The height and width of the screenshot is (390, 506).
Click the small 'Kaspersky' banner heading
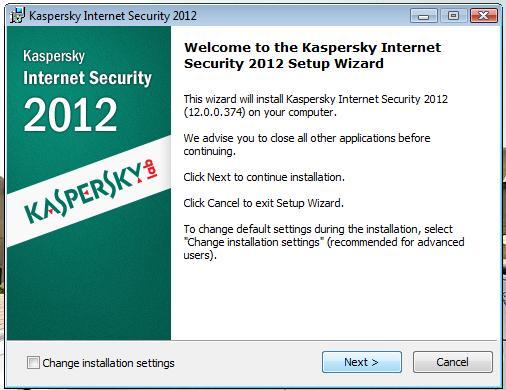coord(54,56)
